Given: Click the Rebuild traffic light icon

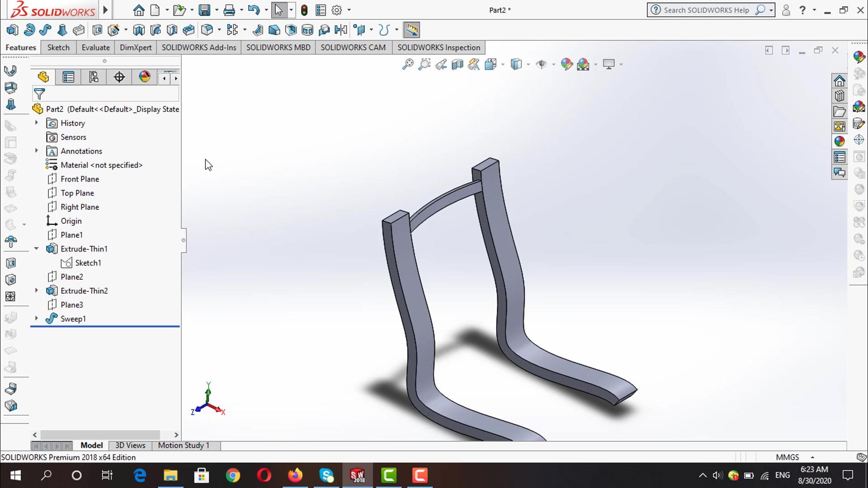Looking at the screenshot, I should (304, 10).
